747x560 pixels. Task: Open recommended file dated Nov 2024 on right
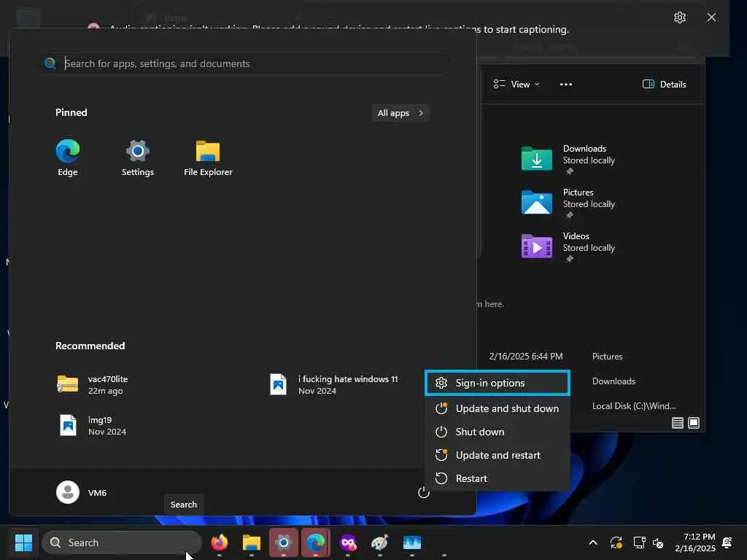334,385
